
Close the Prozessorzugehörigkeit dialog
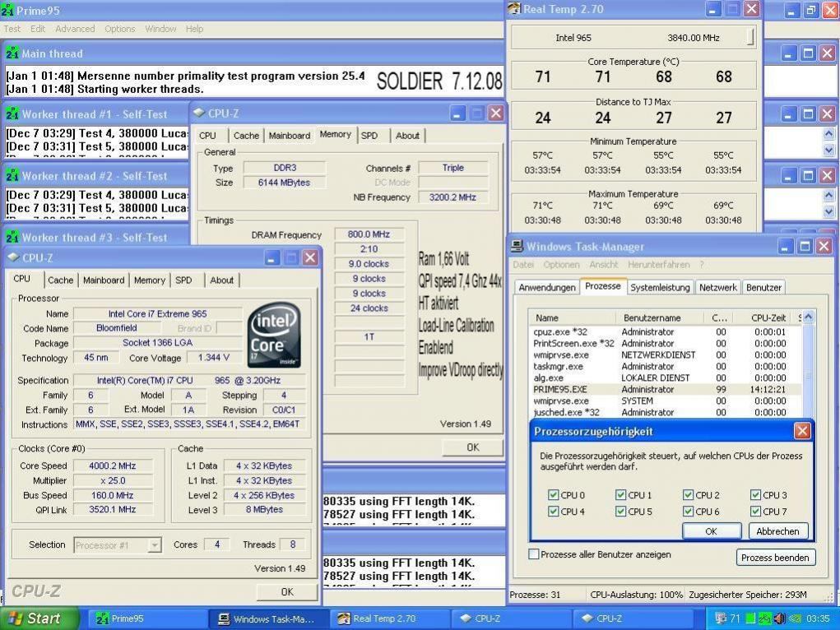click(x=802, y=431)
